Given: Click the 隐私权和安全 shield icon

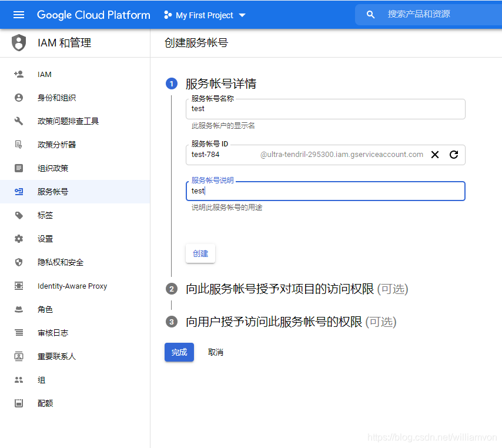Looking at the screenshot, I should click(19, 262).
